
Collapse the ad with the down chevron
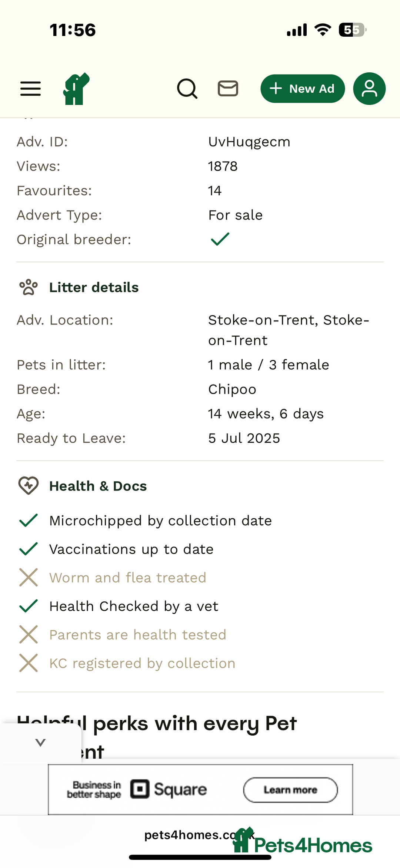pos(40,742)
